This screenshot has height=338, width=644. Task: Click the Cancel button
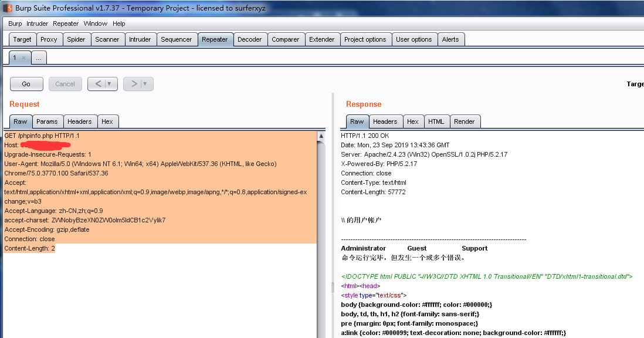65,83
